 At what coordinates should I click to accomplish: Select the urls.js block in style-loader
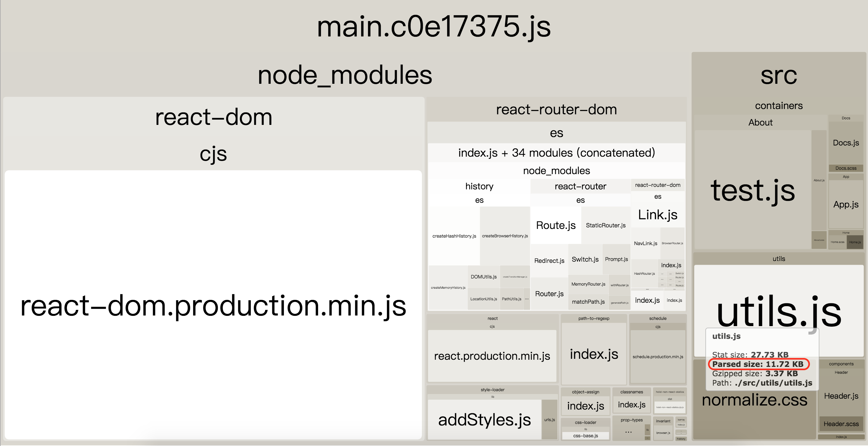(549, 420)
